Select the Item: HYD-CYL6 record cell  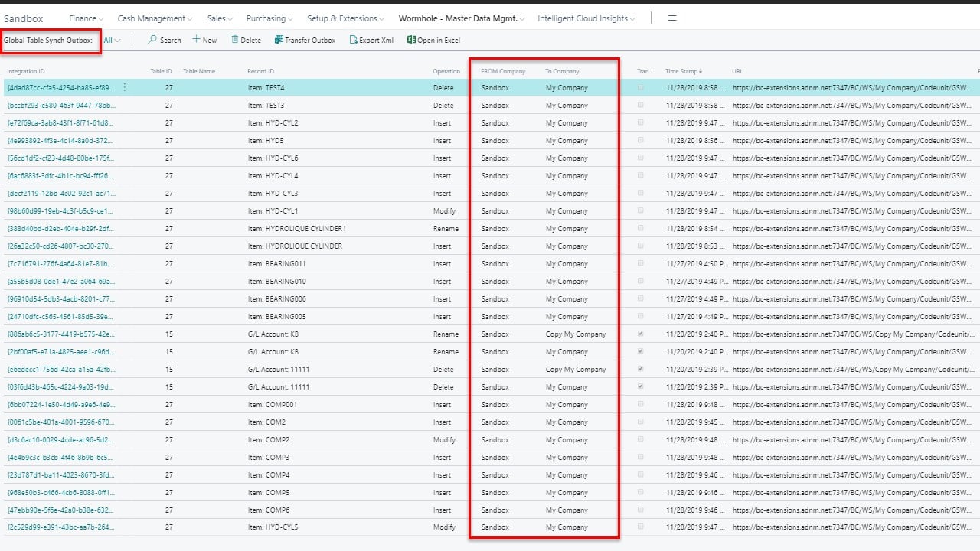(273, 158)
